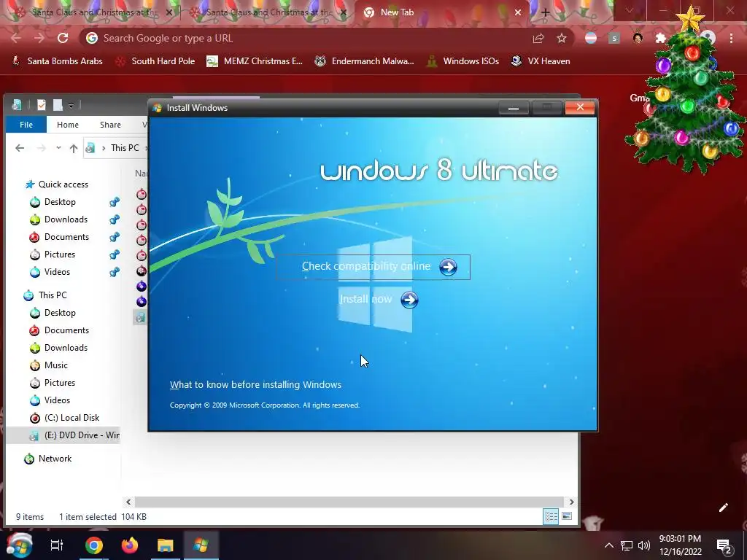The image size is (747, 560).
Task: Open File Explorer from taskbar
Action: point(166,545)
